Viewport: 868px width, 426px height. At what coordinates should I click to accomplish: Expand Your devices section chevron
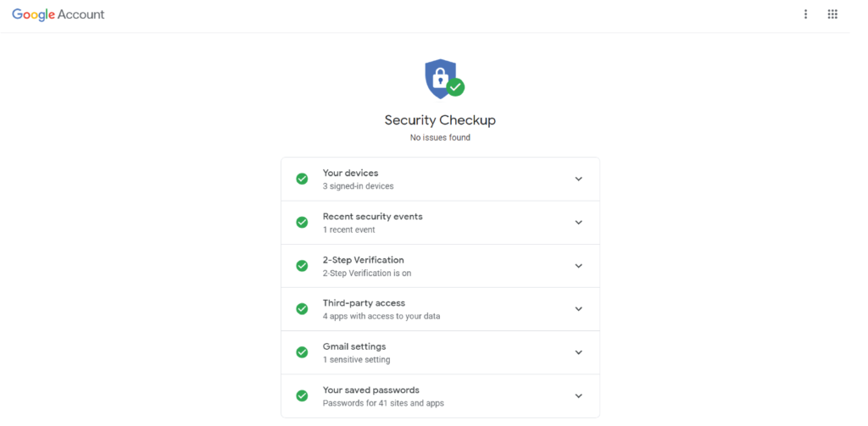(578, 179)
